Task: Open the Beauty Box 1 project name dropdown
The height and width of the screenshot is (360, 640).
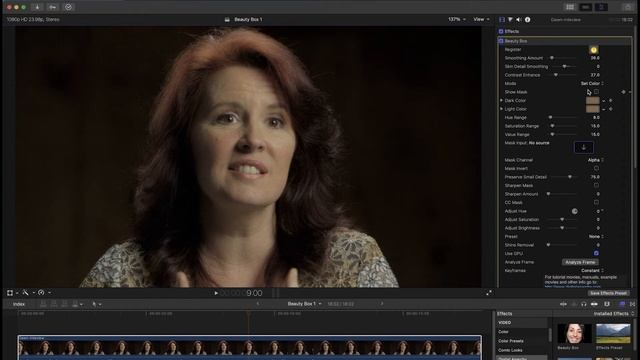Action: click(x=304, y=304)
